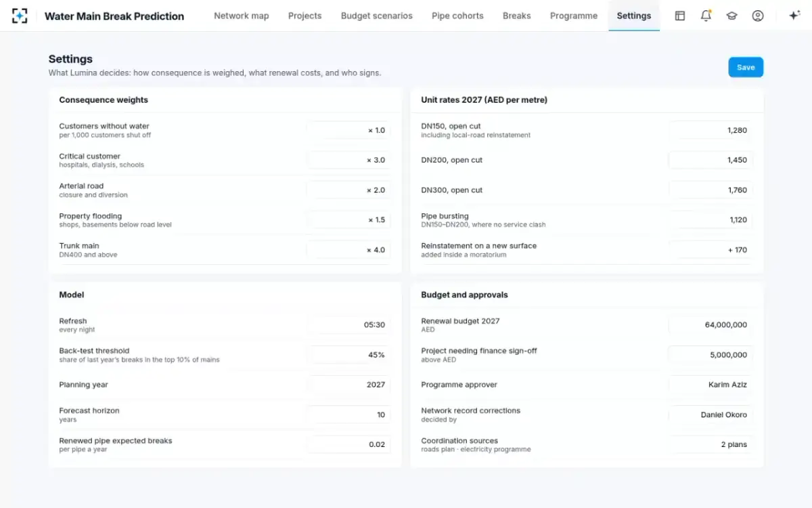Edit the Back-test threshold field
This screenshot has height=508, width=812.
(x=348, y=355)
